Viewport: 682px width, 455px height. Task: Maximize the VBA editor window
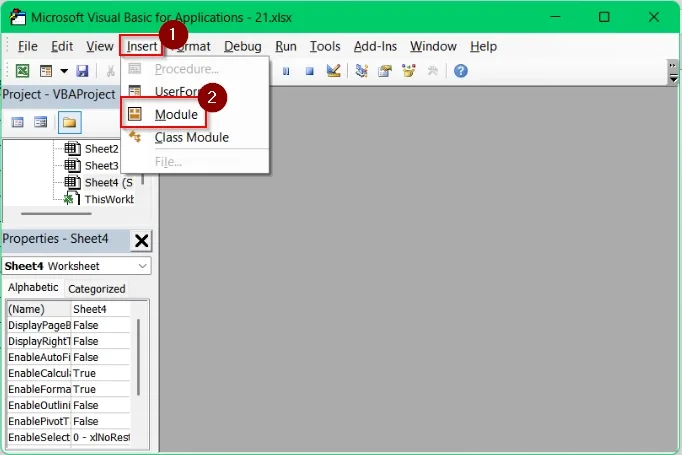tap(604, 17)
